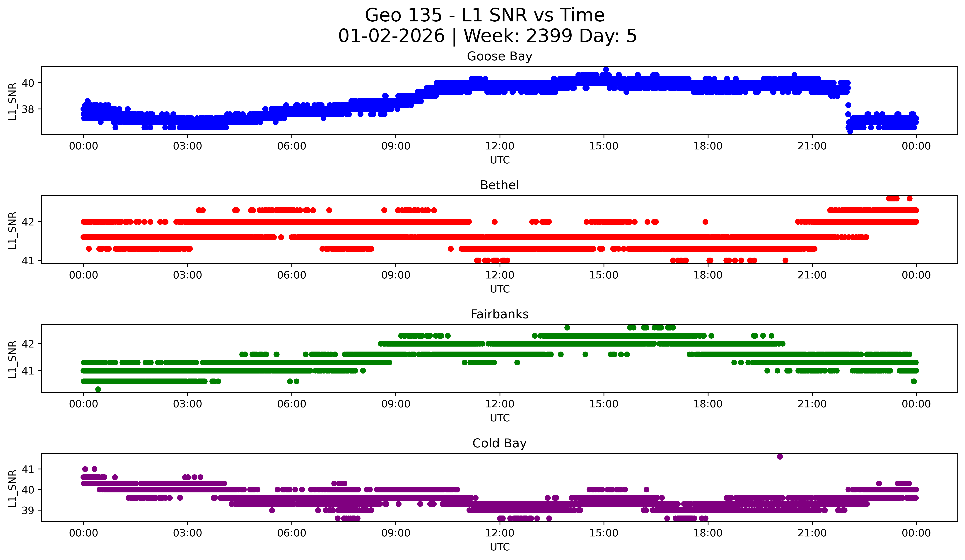Click the isolated red point near 18:00 at 42 in Bethel

point(705,222)
